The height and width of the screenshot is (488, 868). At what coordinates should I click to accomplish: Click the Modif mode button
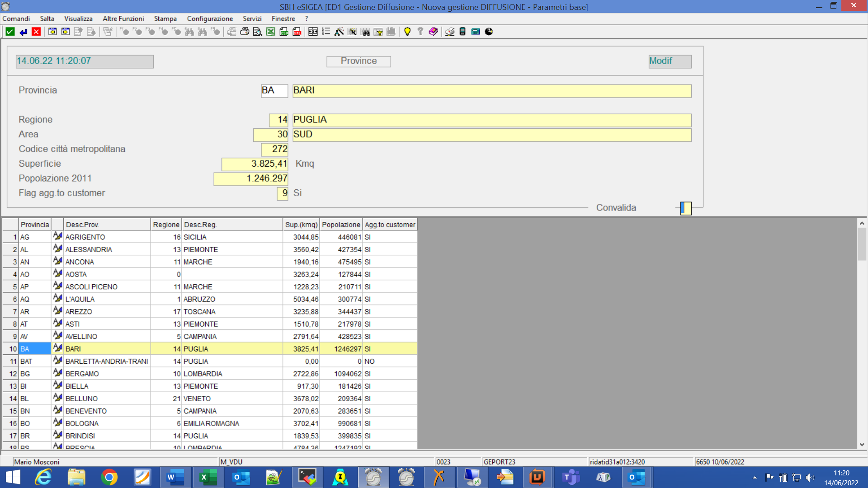[x=670, y=61]
